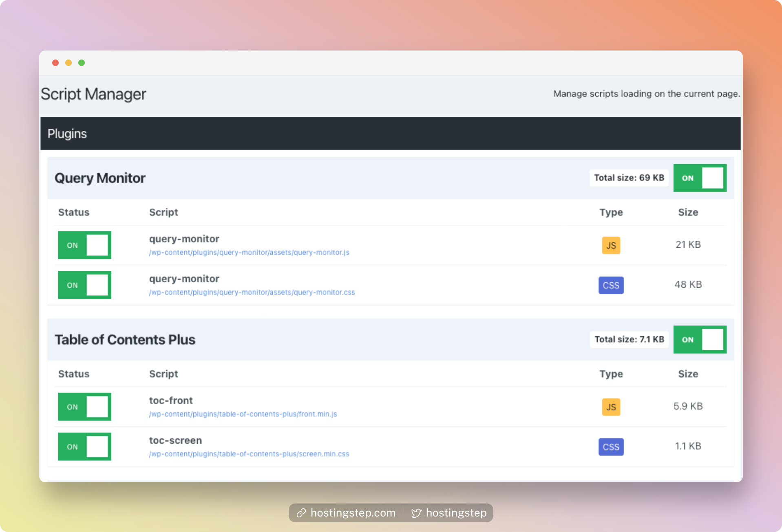Click the 'Total size: 7.1 KB' label
This screenshot has height=532, width=782.
pos(629,339)
